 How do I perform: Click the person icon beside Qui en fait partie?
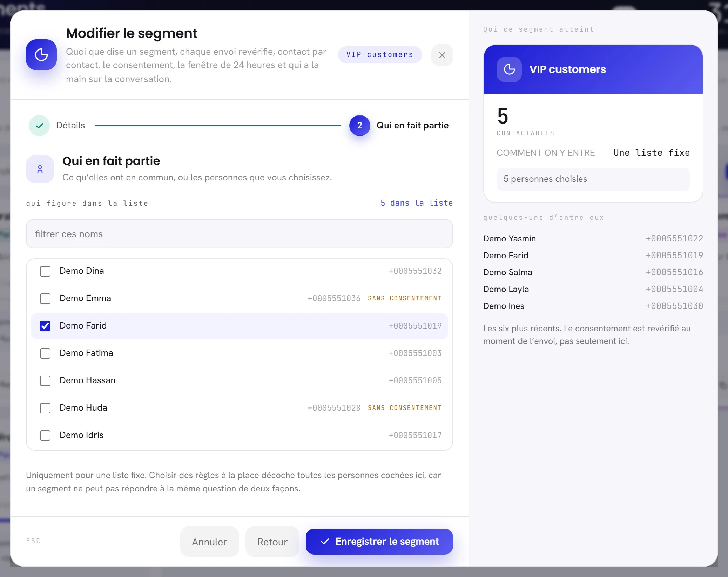[40, 169]
